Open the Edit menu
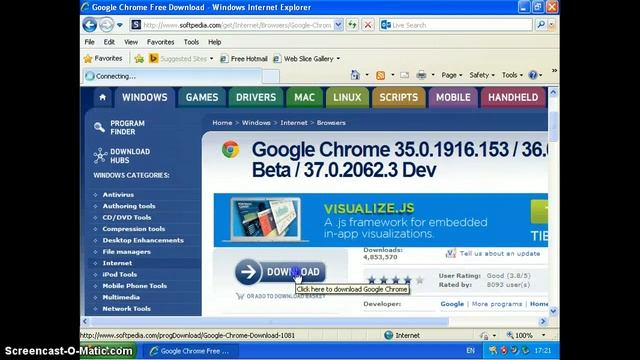The image size is (640, 360). click(109, 42)
